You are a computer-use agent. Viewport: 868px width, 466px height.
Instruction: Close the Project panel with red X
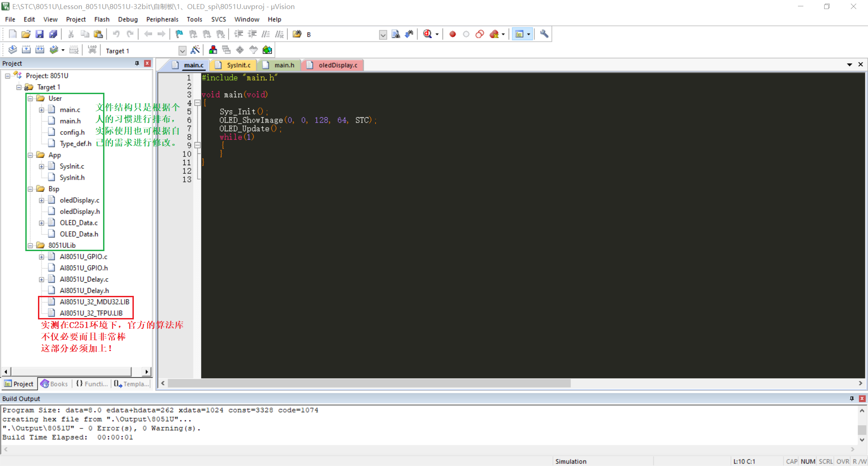click(x=147, y=63)
